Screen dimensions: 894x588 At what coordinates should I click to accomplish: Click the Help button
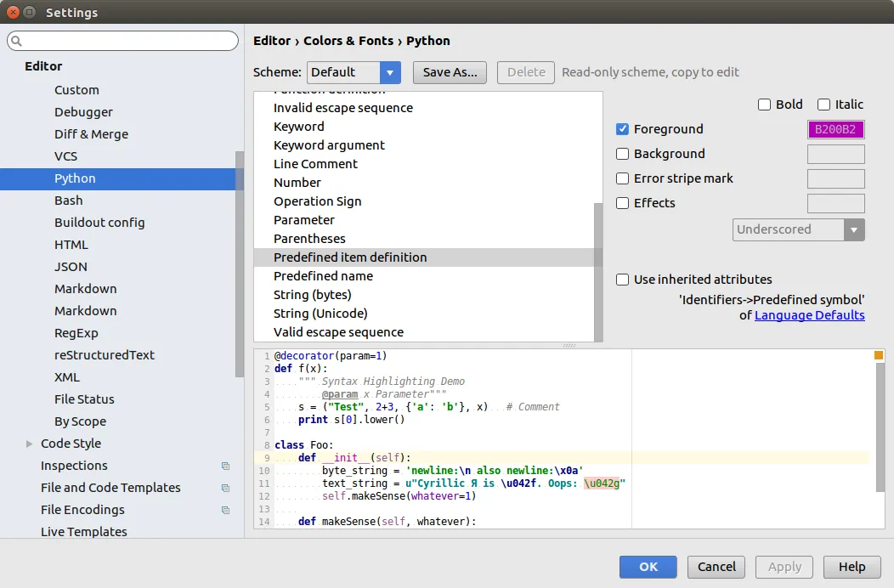click(852, 567)
